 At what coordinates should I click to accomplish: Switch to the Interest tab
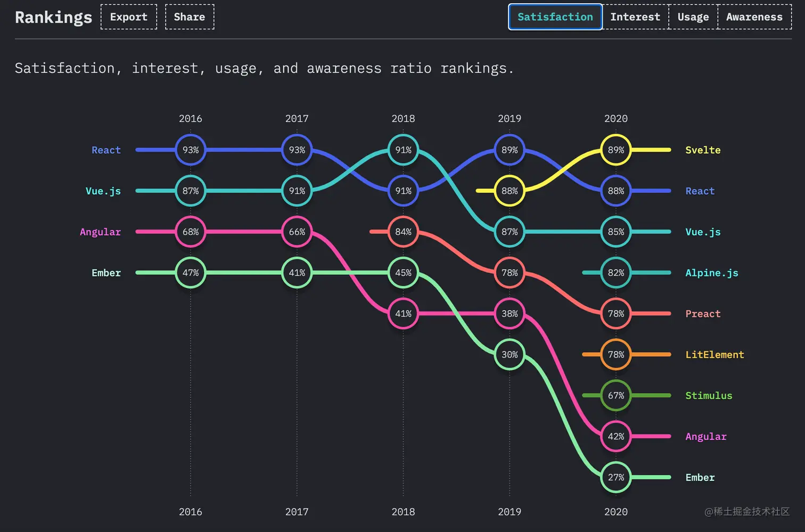pos(635,17)
